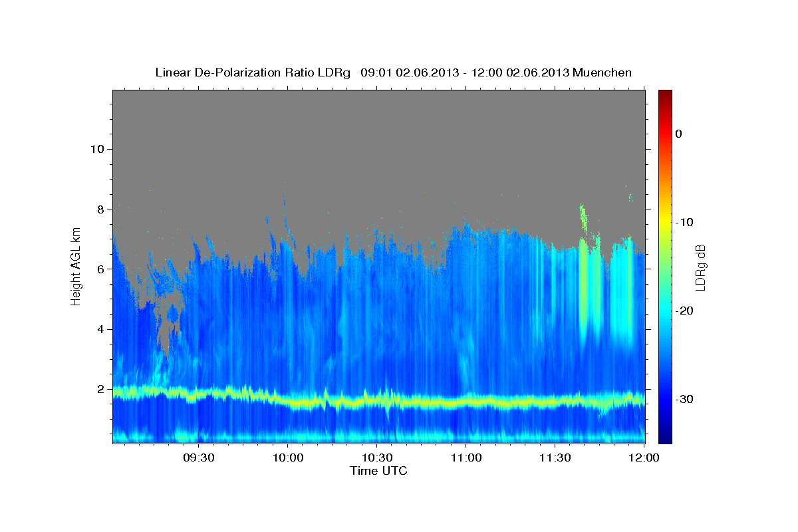Click the colorbar label '-30'
Screen dimensions: 798x532
point(684,399)
